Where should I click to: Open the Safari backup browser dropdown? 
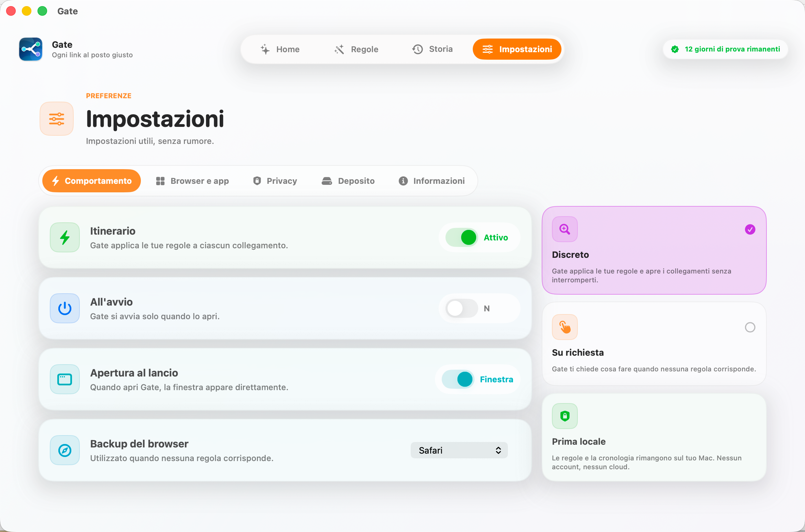click(459, 450)
